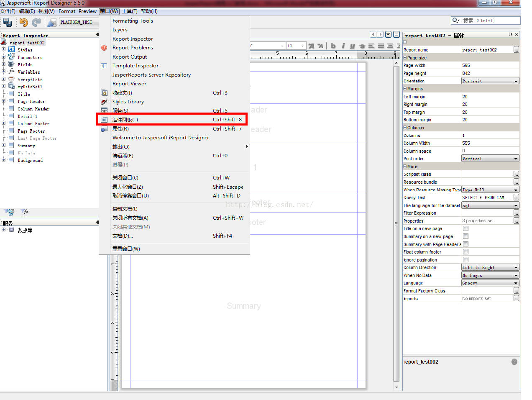Viewport: 532px width, 400px height.
Task: Click the help icon beside report_test002 description
Action: tap(514, 362)
